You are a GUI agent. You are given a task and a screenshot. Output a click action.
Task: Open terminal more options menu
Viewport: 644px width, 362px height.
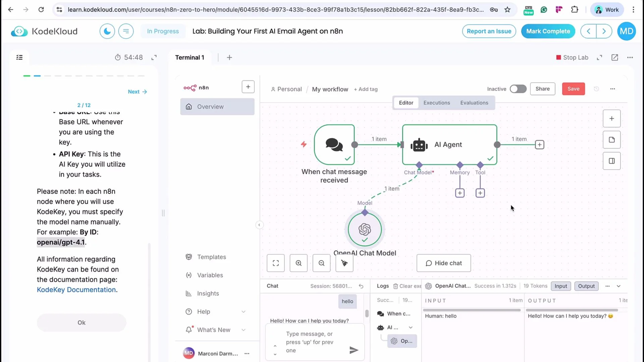[x=630, y=58]
